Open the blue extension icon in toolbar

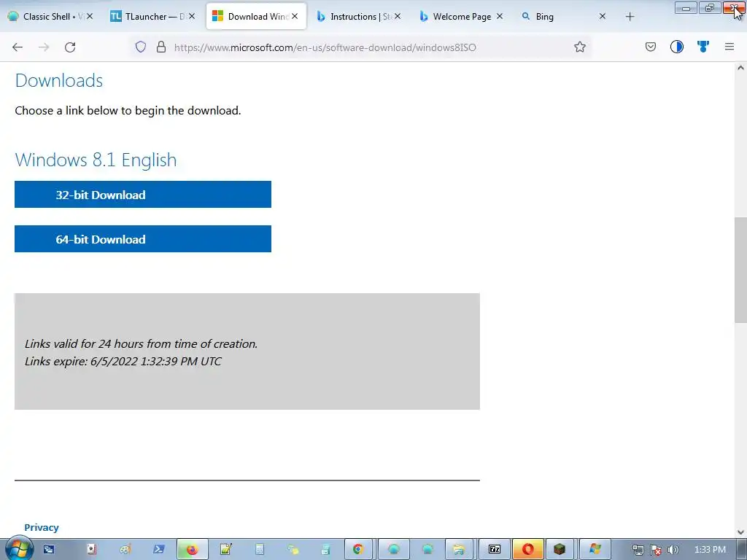(x=703, y=47)
